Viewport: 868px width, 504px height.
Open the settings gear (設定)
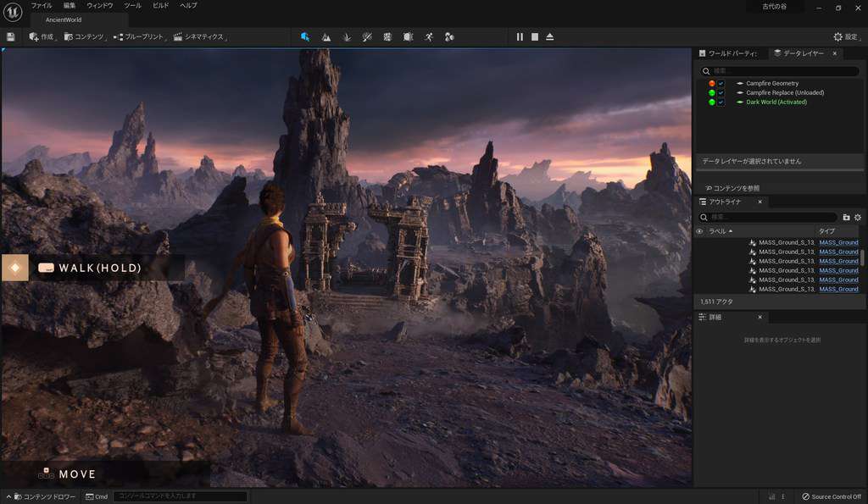[x=846, y=37]
